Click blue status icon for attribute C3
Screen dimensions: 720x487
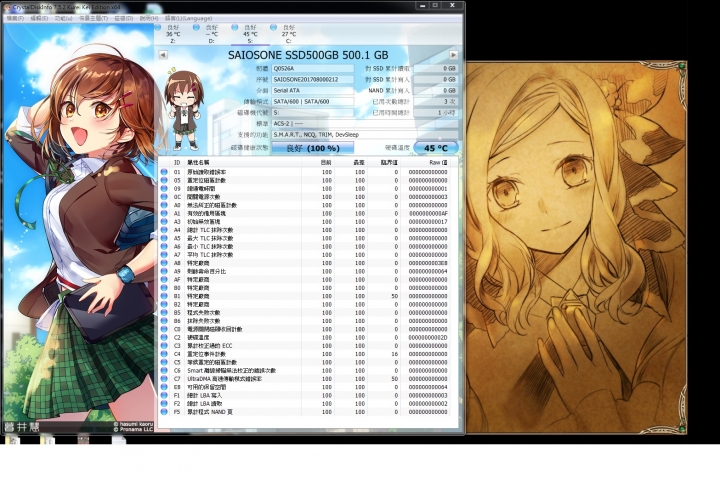[x=164, y=346]
